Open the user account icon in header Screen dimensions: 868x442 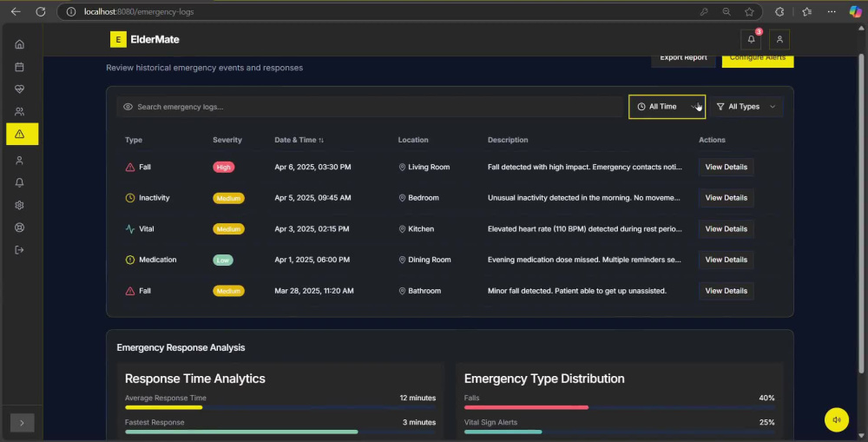pos(779,39)
